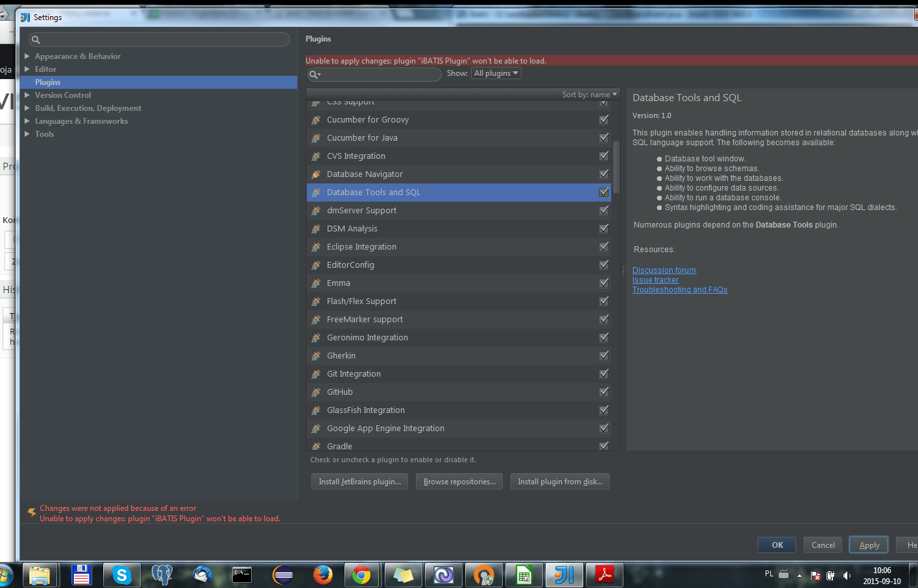Click Install JetBrains plugin button
This screenshot has height=588, width=918.
point(359,482)
